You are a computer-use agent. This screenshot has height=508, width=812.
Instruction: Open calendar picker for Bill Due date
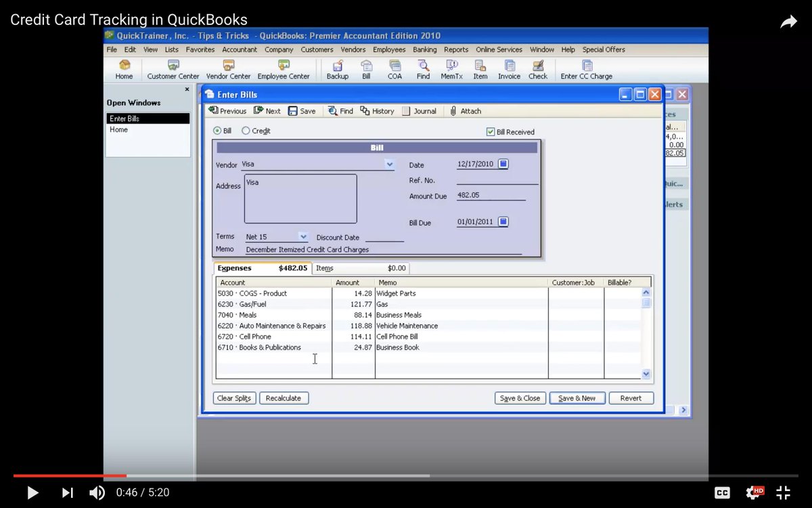(503, 221)
